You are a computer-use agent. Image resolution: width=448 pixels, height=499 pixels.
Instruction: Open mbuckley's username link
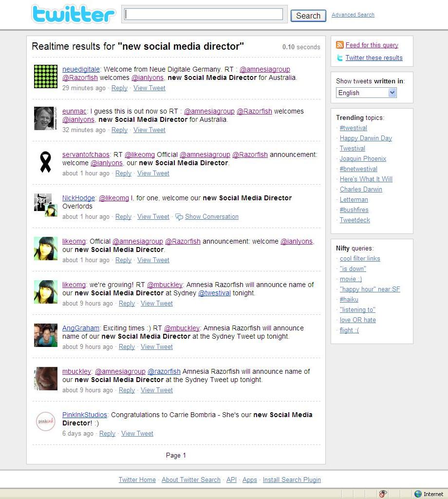coord(76,371)
